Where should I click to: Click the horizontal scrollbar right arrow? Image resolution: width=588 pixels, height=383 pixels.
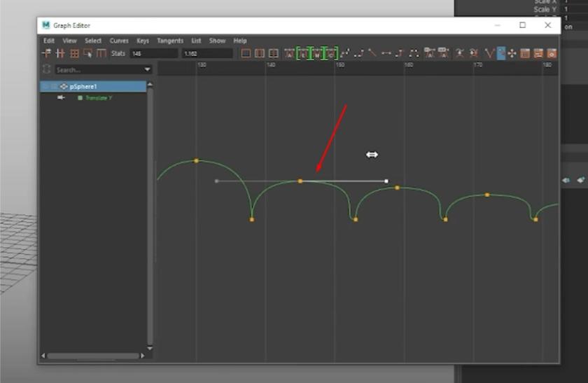pyautogui.click(x=143, y=356)
